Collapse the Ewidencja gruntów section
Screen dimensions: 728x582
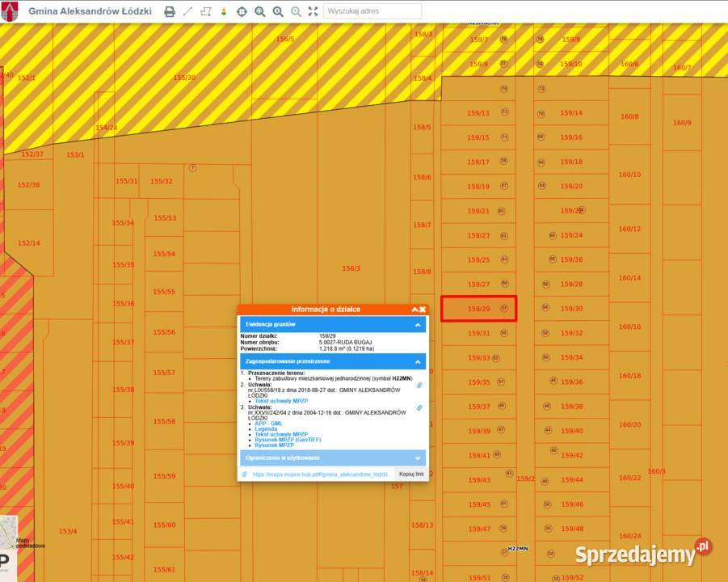pos(418,325)
